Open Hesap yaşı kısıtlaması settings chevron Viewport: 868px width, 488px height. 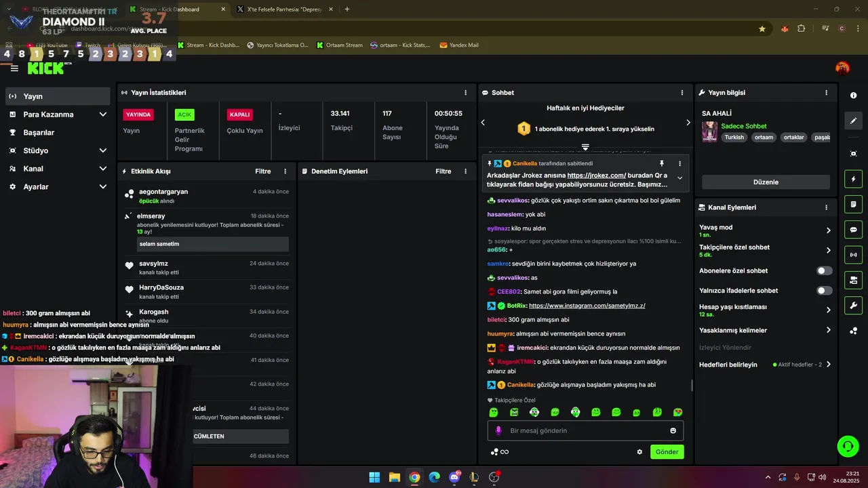point(828,310)
